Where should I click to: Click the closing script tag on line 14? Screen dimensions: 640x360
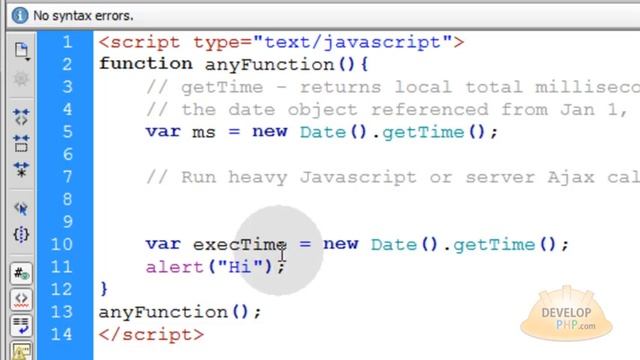(x=151, y=335)
